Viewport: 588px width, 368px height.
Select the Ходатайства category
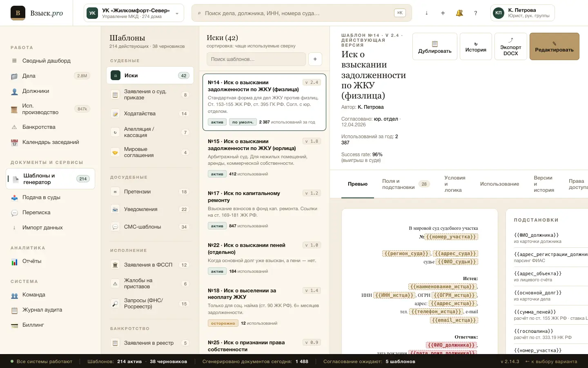click(x=150, y=114)
